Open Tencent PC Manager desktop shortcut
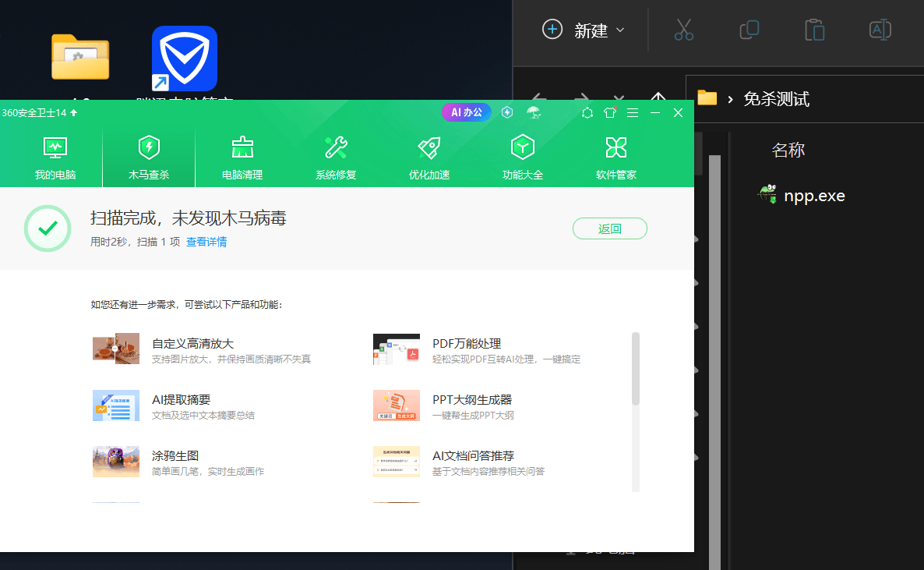Image resolution: width=924 pixels, height=570 pixels. (x=185, y=58)
